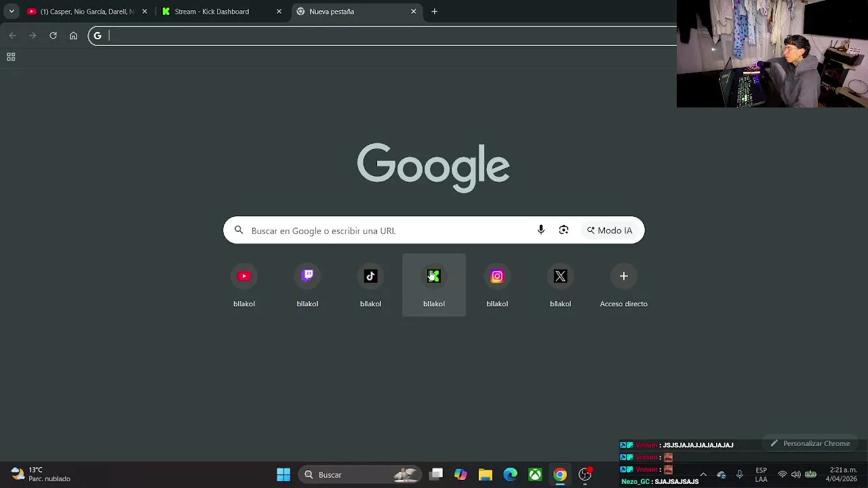Viewport: 868px width, 488px height.
Task: Launch Copilot from the taskbar
Action: 460,474
